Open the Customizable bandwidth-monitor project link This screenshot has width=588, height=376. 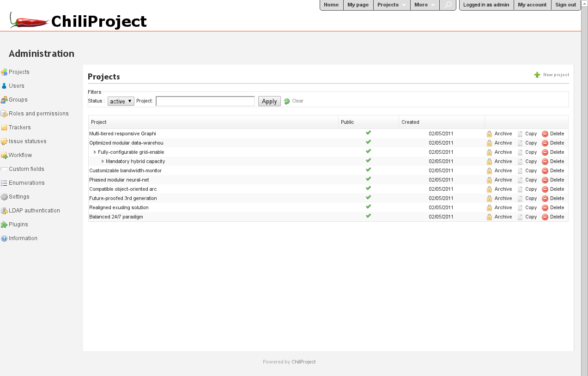[x=125, y=171]
